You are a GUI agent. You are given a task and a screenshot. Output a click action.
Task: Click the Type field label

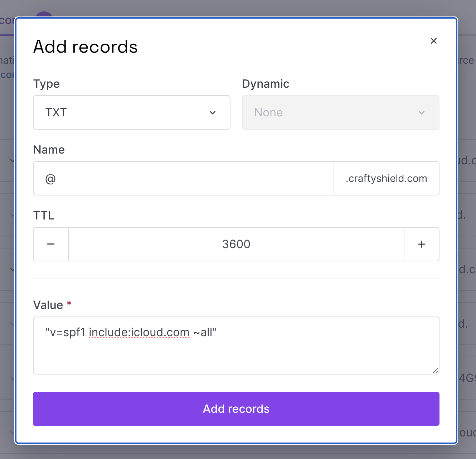tap(47, 84)
